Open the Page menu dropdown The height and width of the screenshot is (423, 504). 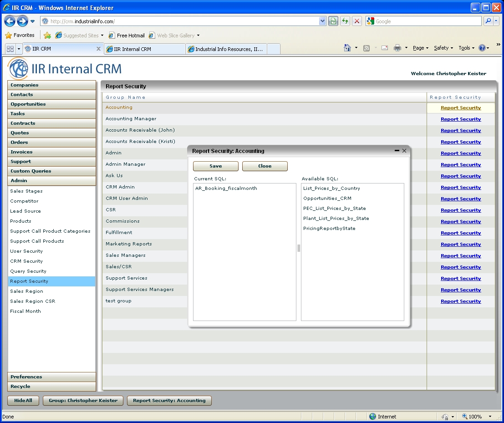[420, 48]
